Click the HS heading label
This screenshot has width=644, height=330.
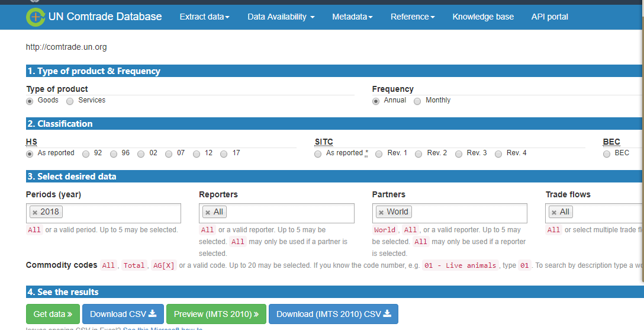(x=31, y=142)
